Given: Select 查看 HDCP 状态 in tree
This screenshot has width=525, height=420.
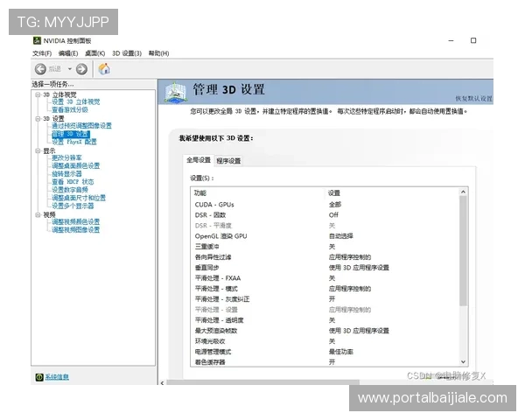Looking at the screenshot, I should (x=73, y=182).
